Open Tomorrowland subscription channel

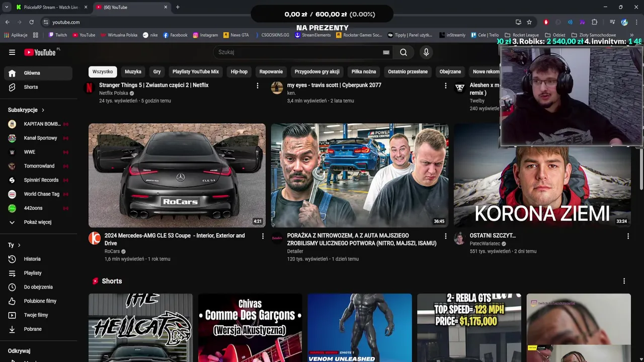pyautogui.click(x=38, y=166)
